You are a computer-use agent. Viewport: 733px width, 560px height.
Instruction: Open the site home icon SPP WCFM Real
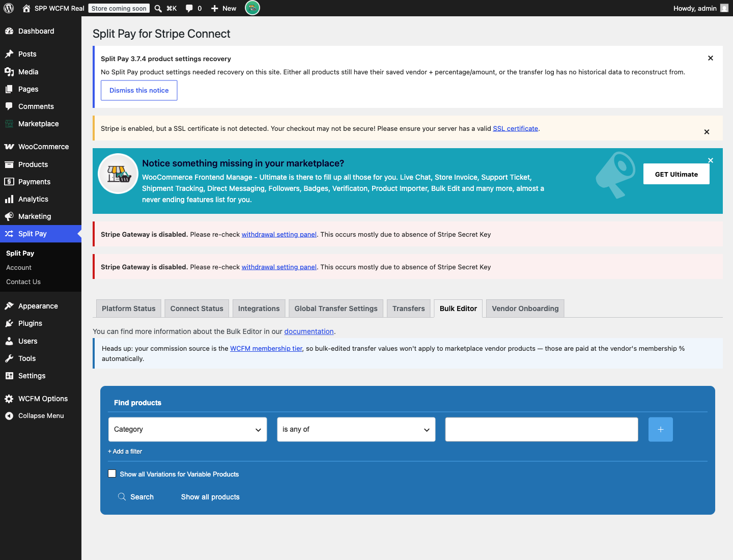click(x=26, y=8)
